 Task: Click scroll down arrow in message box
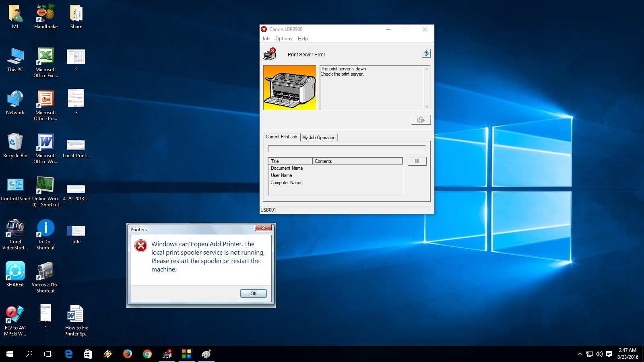point(427,107)
